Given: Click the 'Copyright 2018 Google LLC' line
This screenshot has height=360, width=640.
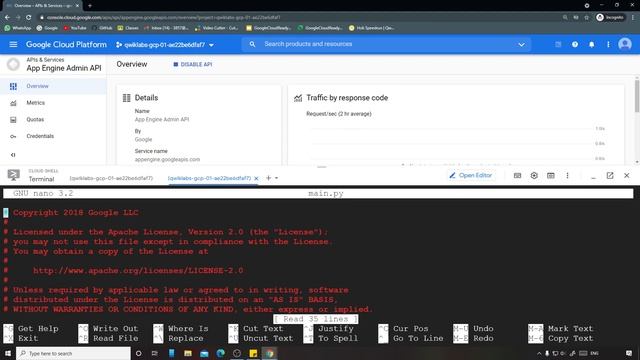Looking at the screenshot, I should point(76,213).
